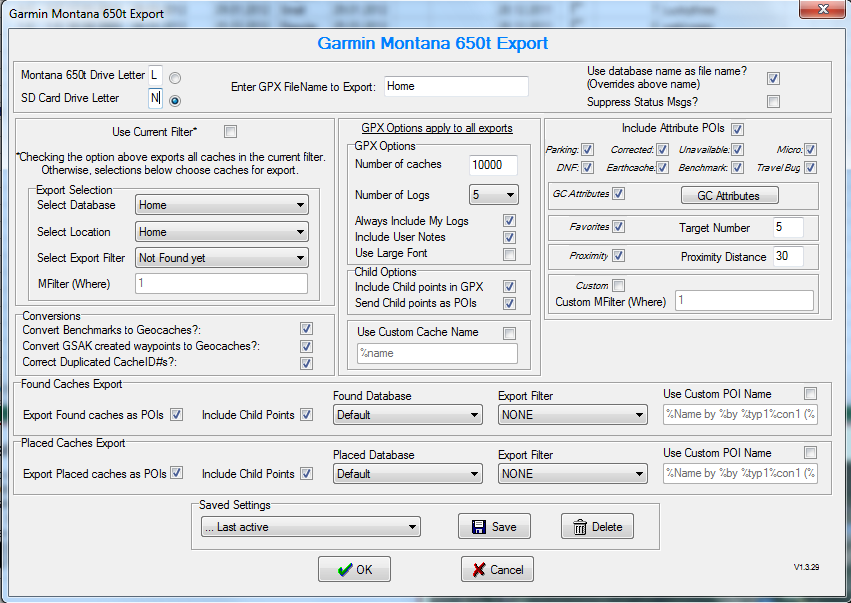Toggle the Unavailable attribute checkbox
Screen dimensions: 851x603
click(x=737, y=150)
